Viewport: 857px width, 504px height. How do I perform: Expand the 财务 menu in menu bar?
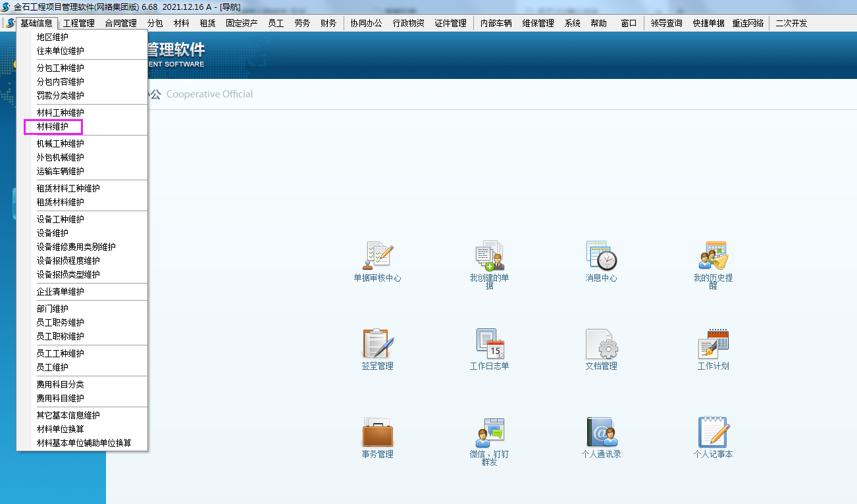click(x=328, y=23)
